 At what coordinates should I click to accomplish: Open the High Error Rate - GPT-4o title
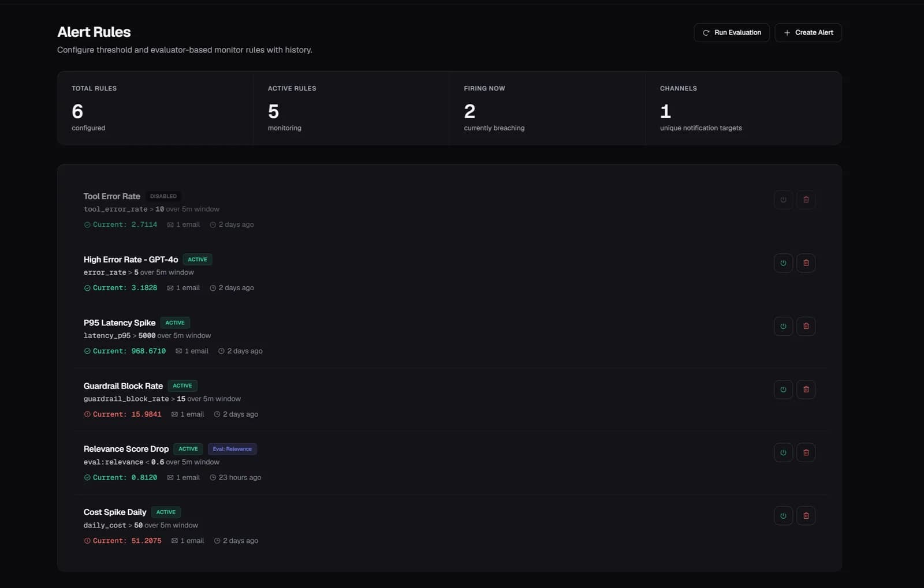click(x=131, y=260)
